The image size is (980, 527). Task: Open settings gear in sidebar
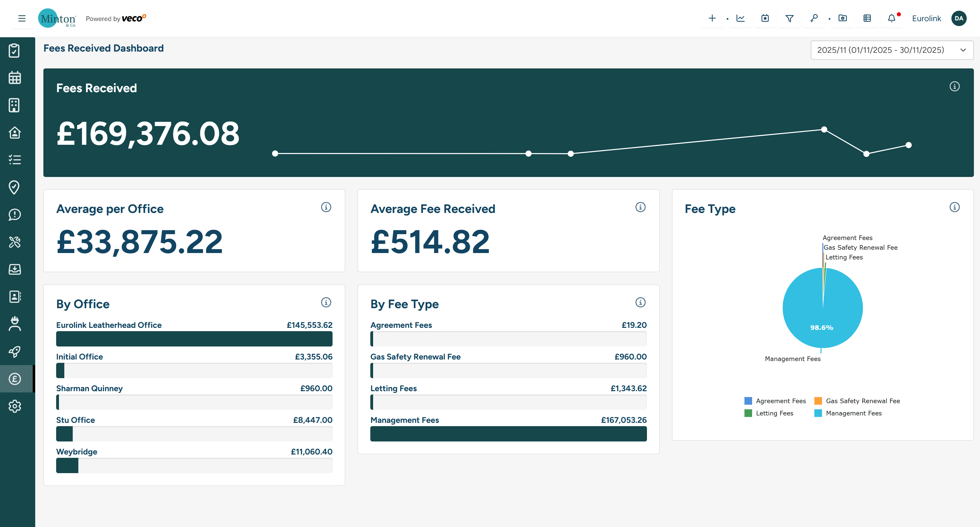(x=15, y=406)
